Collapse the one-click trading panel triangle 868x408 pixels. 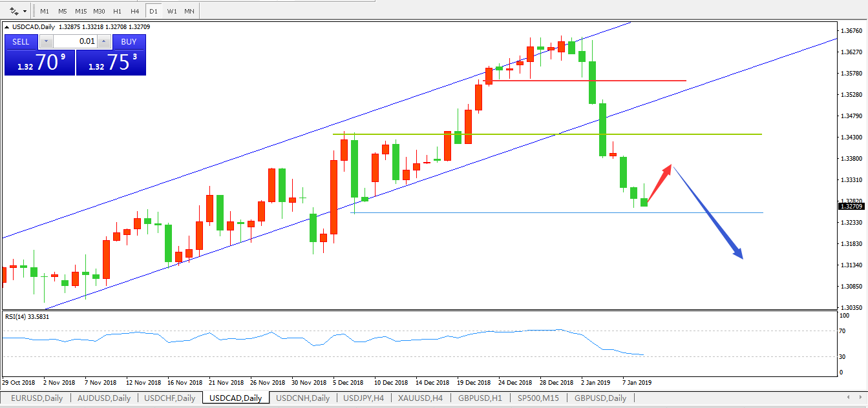(x=6, y=27)
